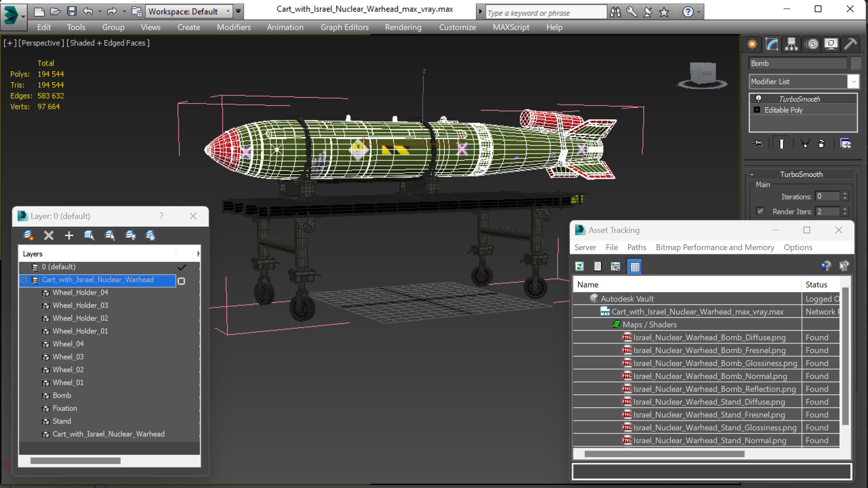Switch Asset Tracking to table view
The height and width of the screenshot is (488, 868).
tap(634, 266)
